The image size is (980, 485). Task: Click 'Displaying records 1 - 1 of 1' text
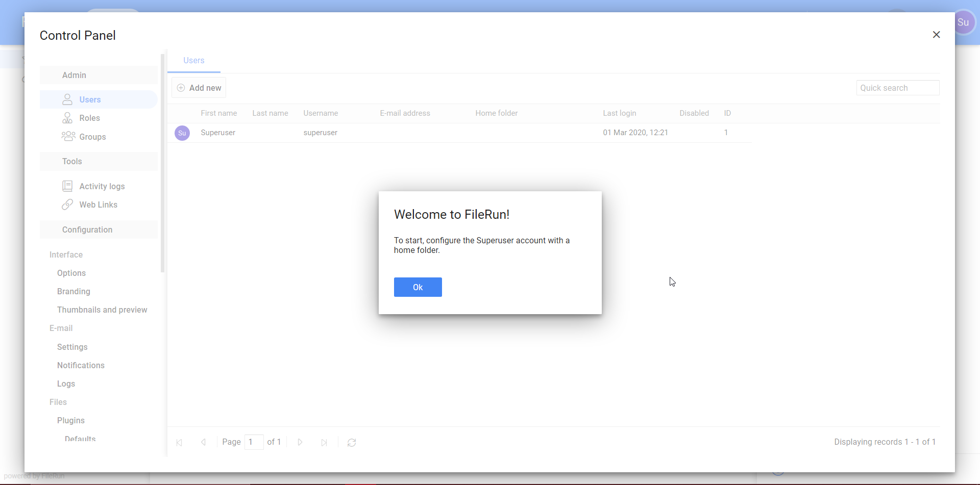click(885, 442)
